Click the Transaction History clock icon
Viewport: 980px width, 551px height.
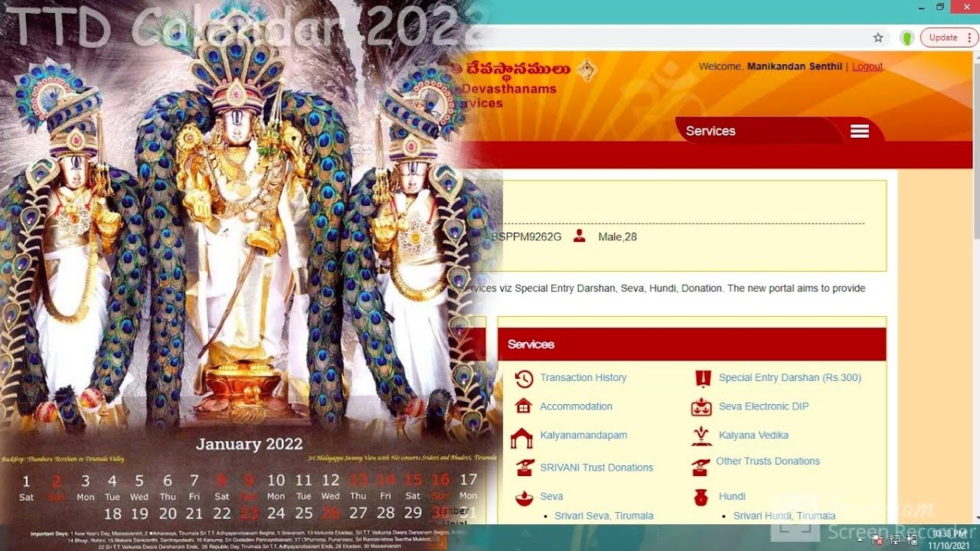click(x=524, y=379)
